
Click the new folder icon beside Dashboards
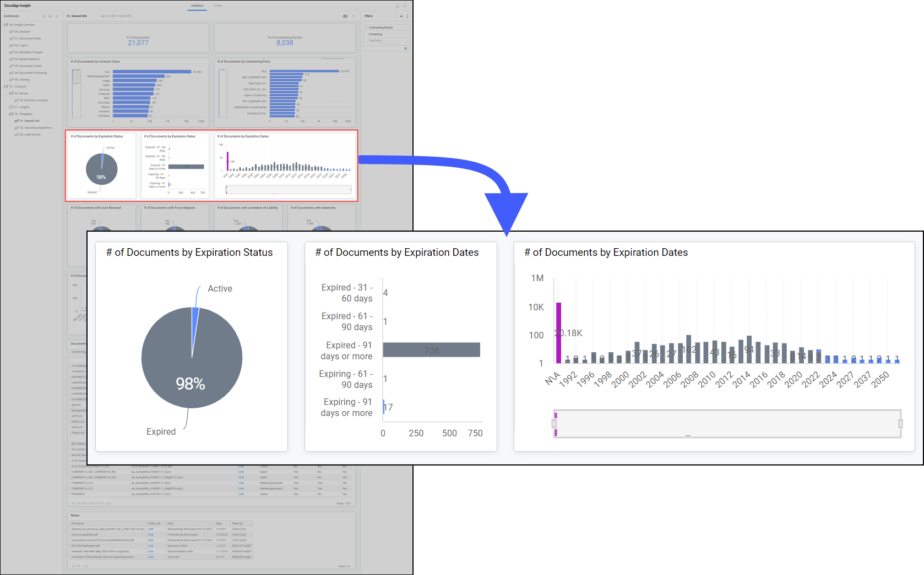(x=50, y=16)
